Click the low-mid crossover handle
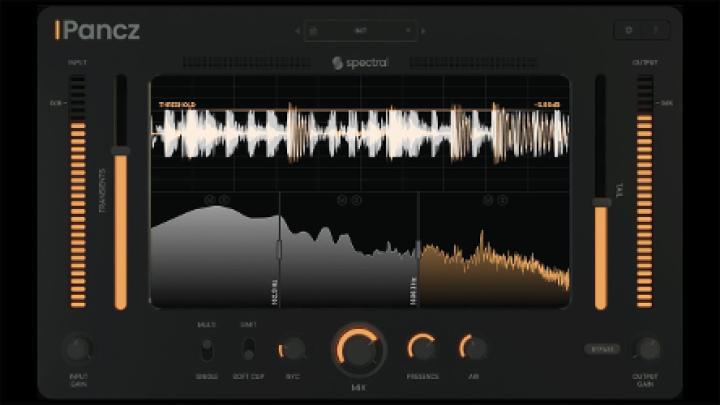 pos(279,249)
